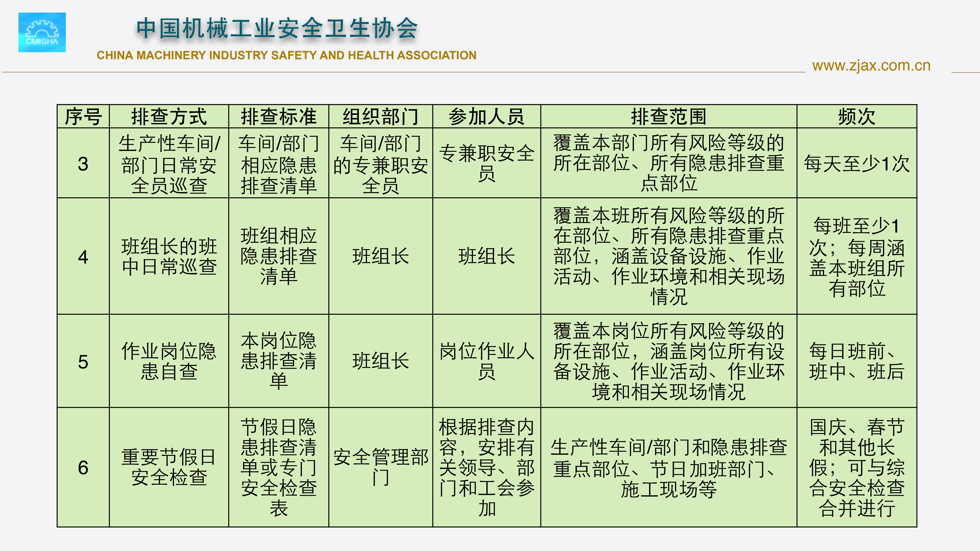Click the title 中国机械工业安全卫生协会

tap(277, 29)
